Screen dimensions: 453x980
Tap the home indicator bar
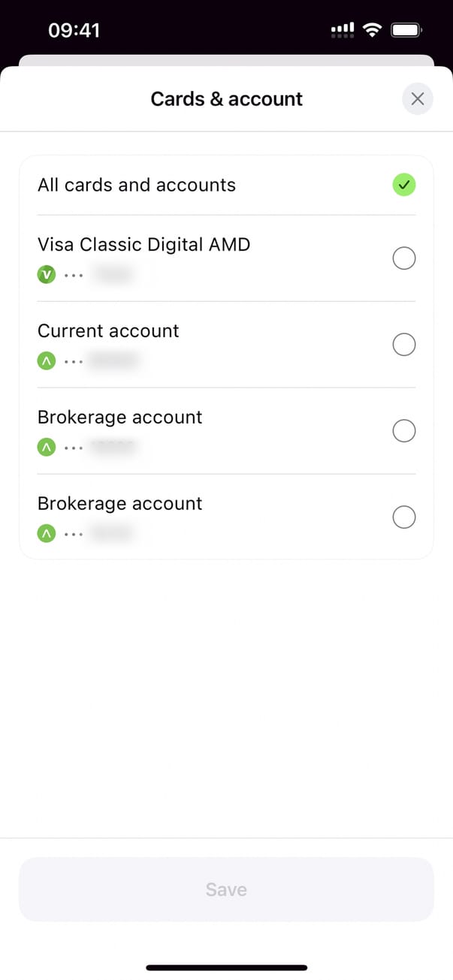226,967
